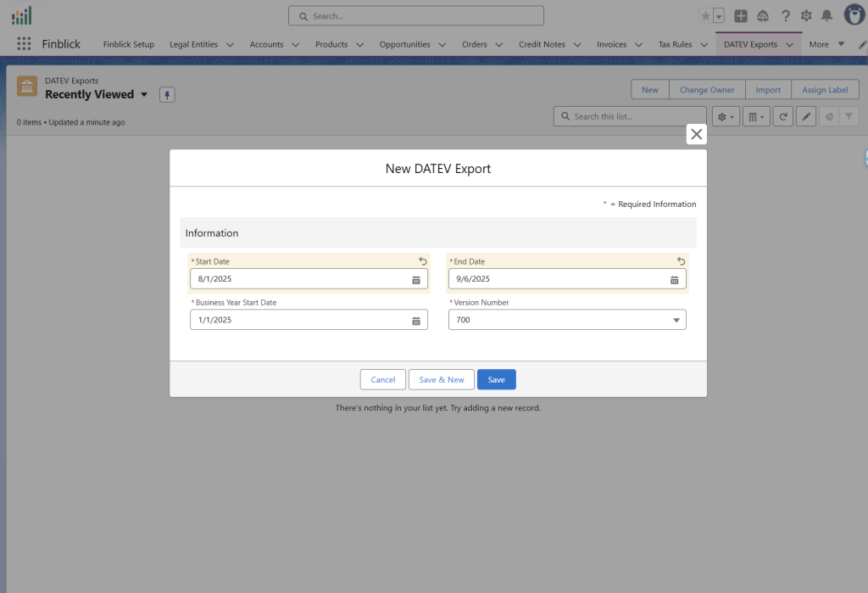Switch to the Opportunities tab

pos(404,44)
